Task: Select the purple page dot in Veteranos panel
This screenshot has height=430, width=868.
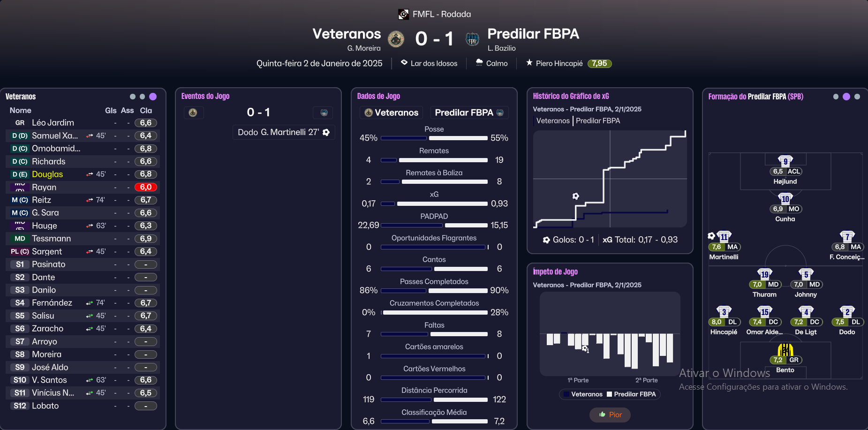Action: [153, 97]
